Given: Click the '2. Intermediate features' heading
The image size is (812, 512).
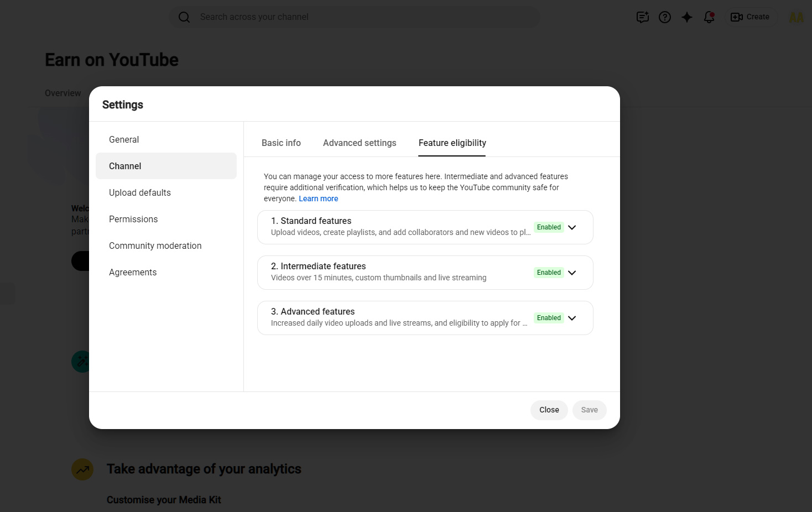Looking at the screenshot, I should coord(318,266).
